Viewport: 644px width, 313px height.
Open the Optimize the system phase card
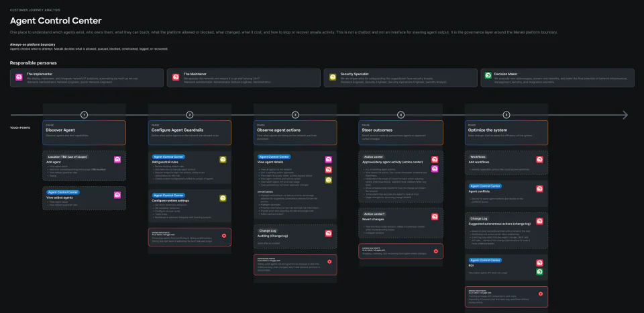click(x=506, y=132)
